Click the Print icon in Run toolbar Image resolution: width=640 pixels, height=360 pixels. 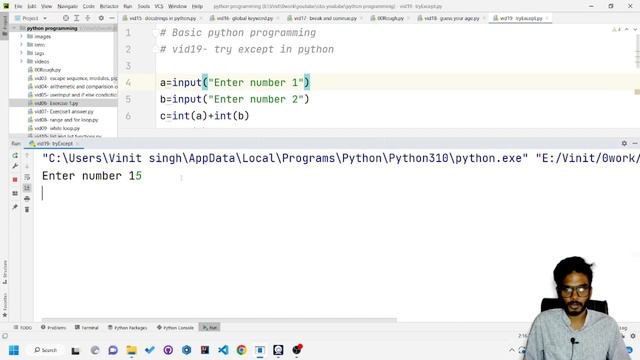click(x=27, y=198)
